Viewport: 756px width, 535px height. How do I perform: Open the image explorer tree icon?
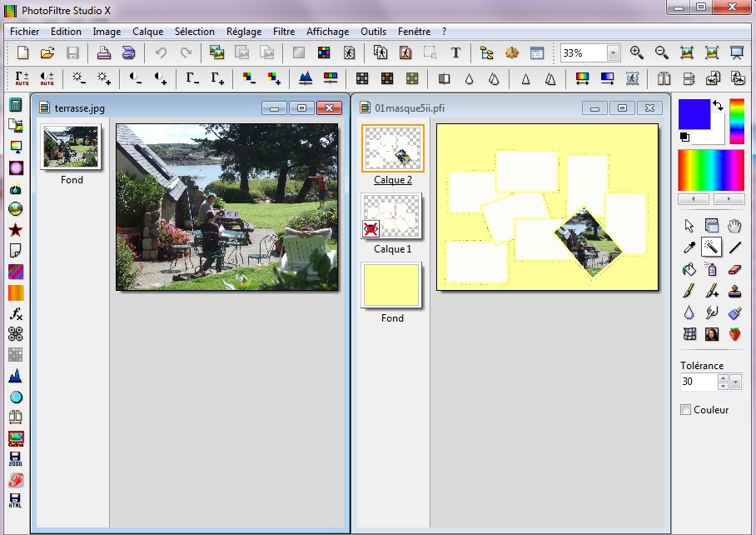tap(486, 52)
